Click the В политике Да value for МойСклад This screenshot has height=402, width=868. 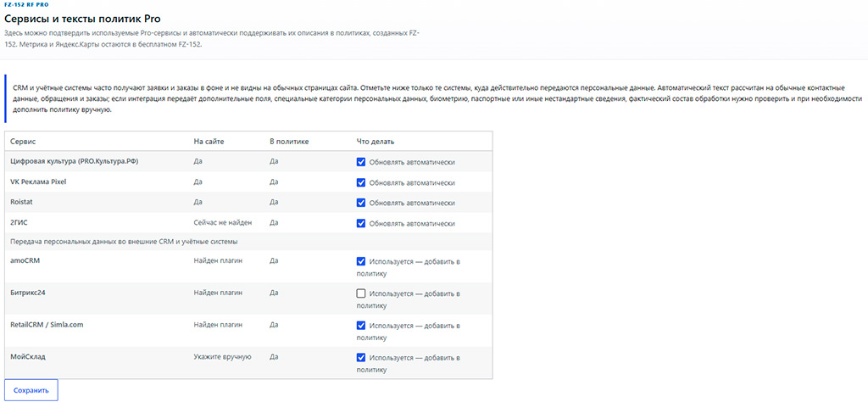coord(274,357)
